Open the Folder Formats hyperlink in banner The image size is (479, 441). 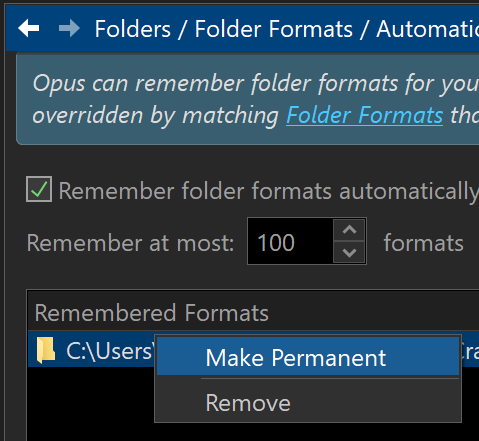click(x=365, y=115)
